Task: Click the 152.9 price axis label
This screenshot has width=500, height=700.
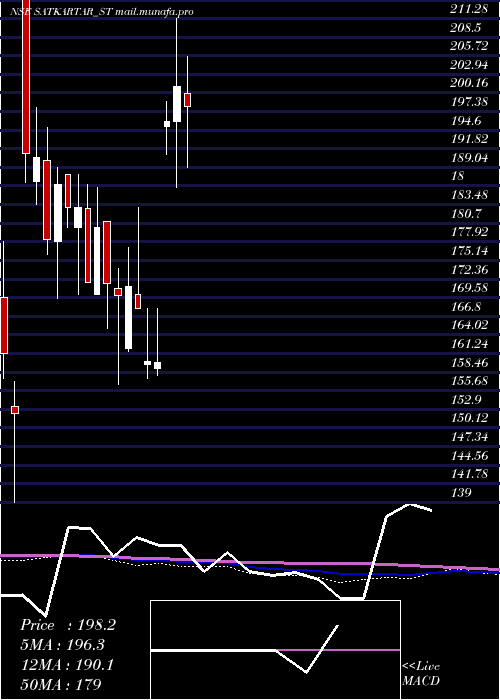Action: click(465, 399)
